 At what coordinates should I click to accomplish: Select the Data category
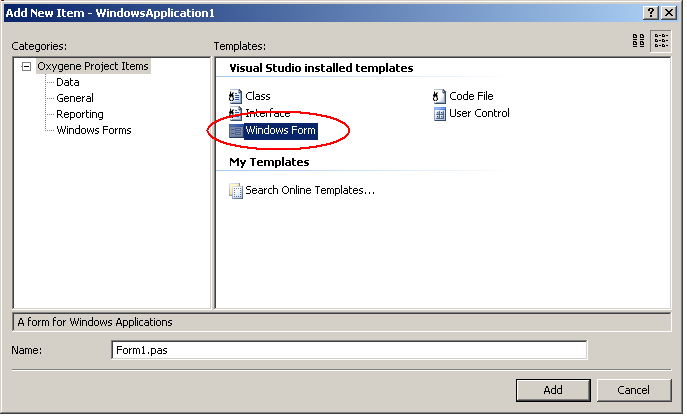tap(68, 83)
